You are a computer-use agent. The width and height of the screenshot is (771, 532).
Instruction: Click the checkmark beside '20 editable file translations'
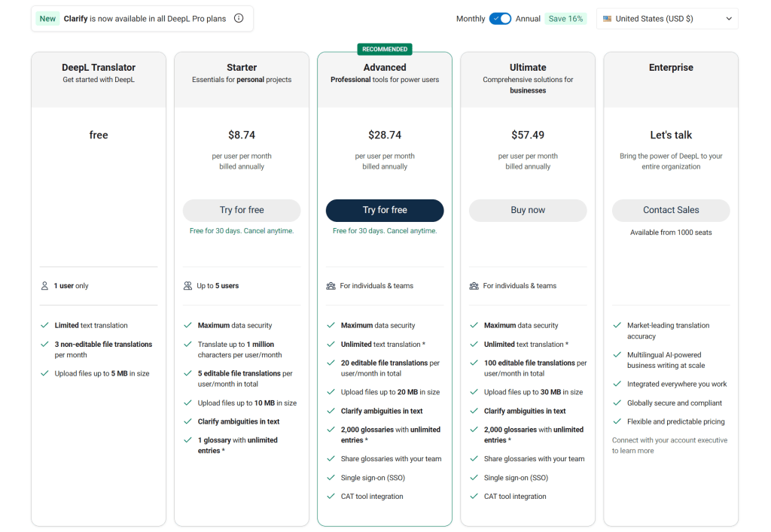click(331, 363)
